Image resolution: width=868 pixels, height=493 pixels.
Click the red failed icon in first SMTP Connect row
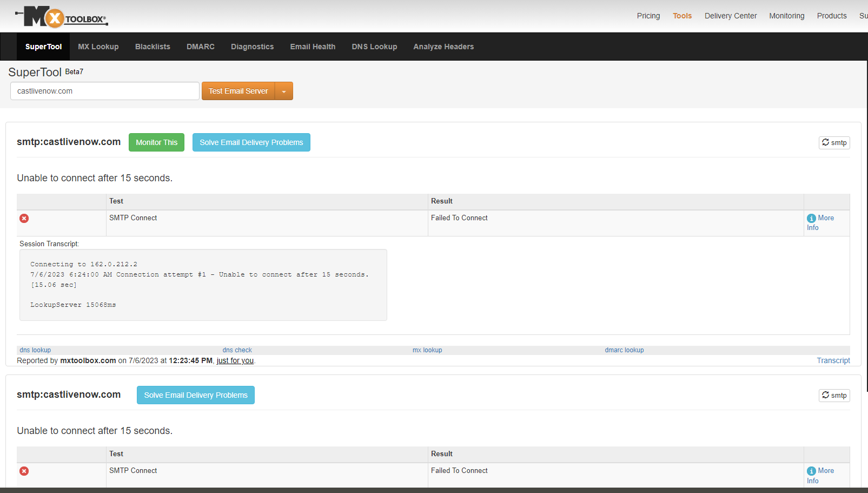point(24,218)
